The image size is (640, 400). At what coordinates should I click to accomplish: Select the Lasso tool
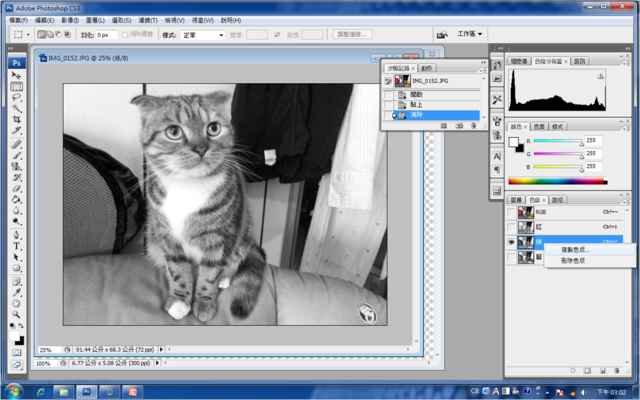(16, 98)
